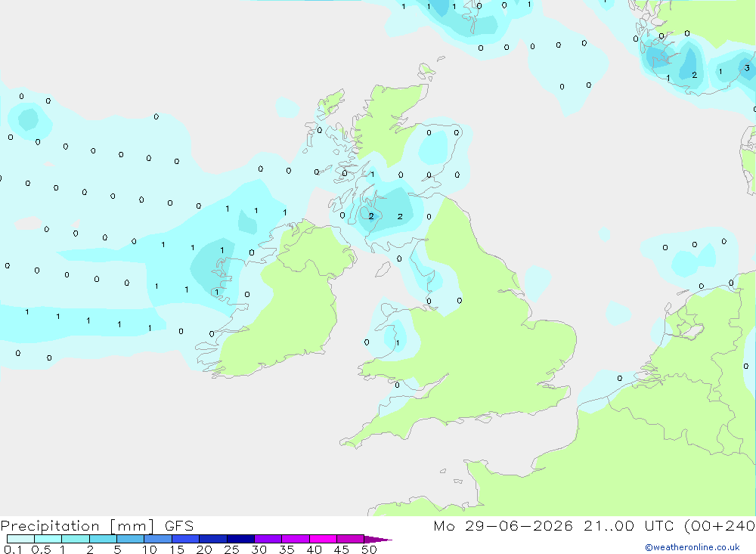Click the date text "Mo 29-06-2026"
Viewport: 756px width, 554px height.
(503, 525)
